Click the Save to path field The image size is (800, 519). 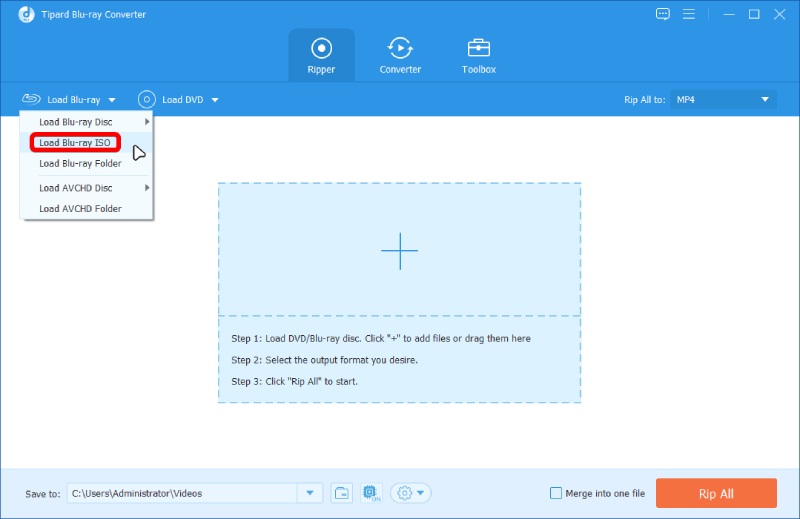pyautogui.click(x=182, y=493)
